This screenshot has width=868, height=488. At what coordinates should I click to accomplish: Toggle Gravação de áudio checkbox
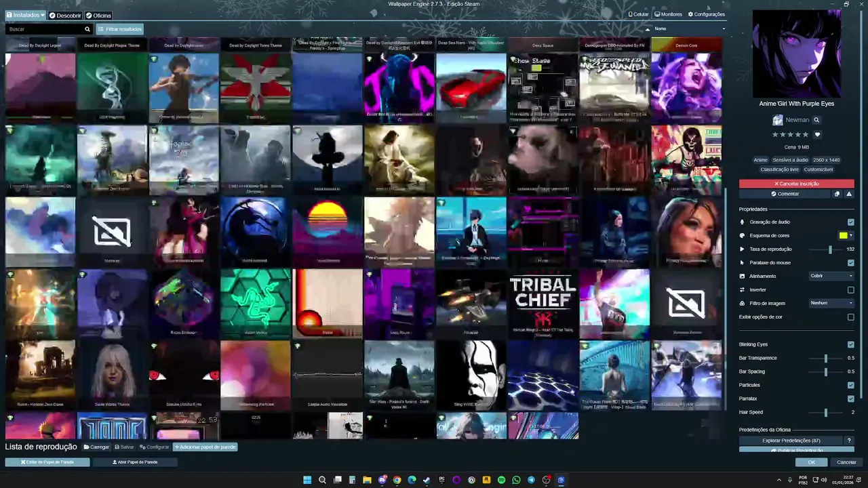[x=850, y=222]
